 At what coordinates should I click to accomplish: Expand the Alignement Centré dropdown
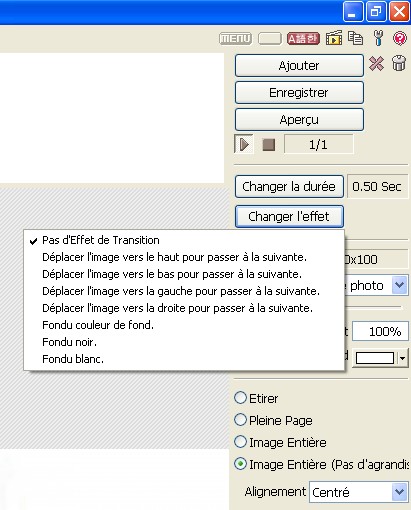pyautogui.click(x=399, y=492)
